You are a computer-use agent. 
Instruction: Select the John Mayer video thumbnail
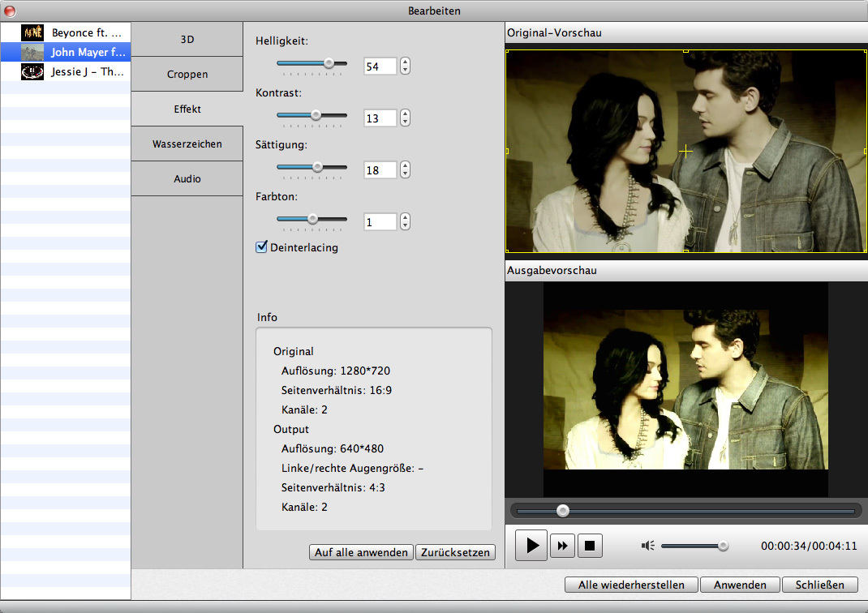coord(32,52)
